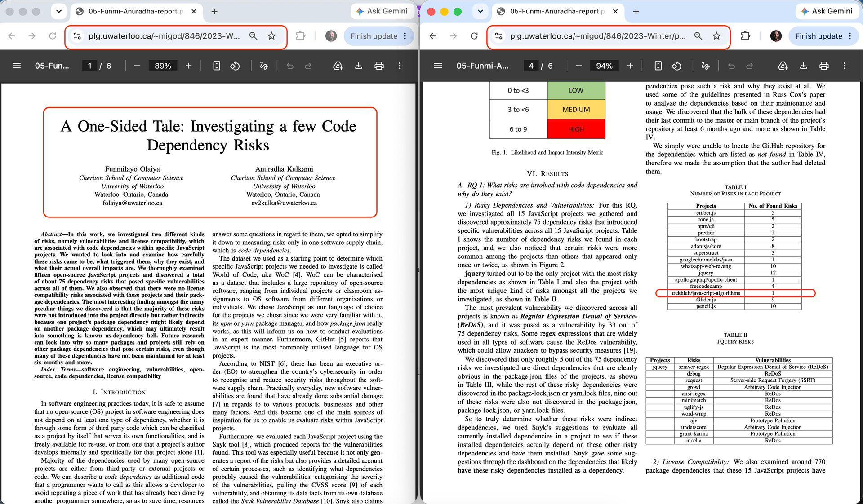Click Ask Gemini in the left window
Screen dimensions: 863x504
point(382,11)
